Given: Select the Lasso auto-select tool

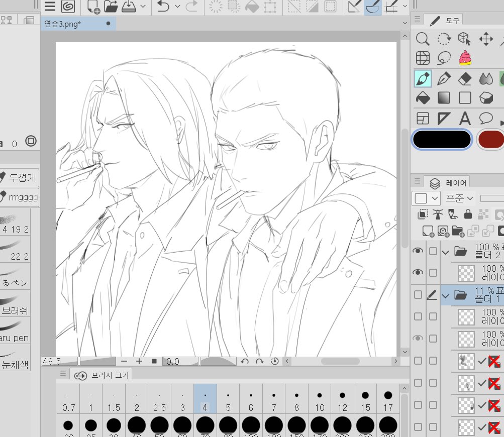Looking at the screenshot, I should click(x=444, y=58).
